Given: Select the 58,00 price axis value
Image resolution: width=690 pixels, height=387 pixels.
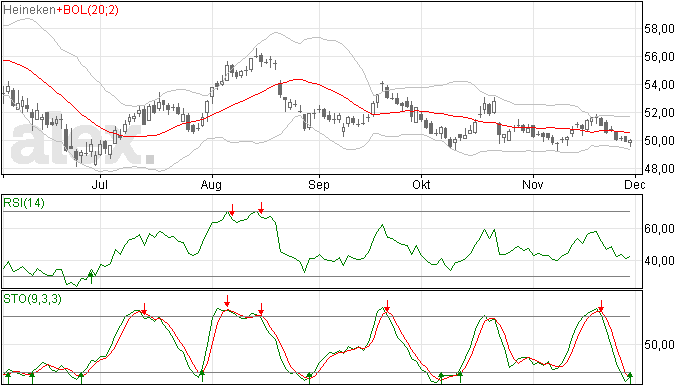Looking at the screenshot, I should pos(659,29).
